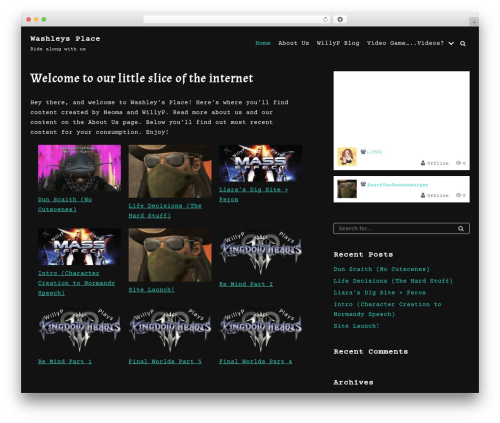500x423 pixels.
Task: Click Kingdom Hearts thumbnail above Final Worlds Part 4
Action: pos(260,329)
